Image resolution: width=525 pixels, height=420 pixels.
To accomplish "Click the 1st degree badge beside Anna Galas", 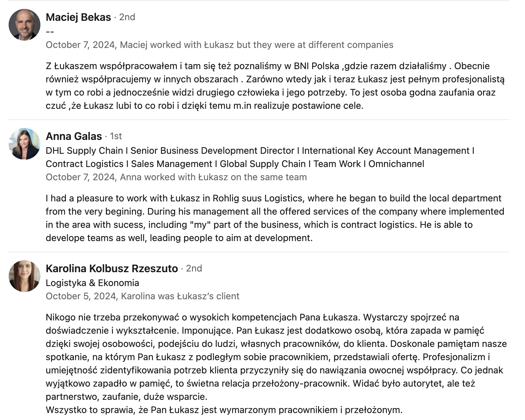I will [116, 136].
